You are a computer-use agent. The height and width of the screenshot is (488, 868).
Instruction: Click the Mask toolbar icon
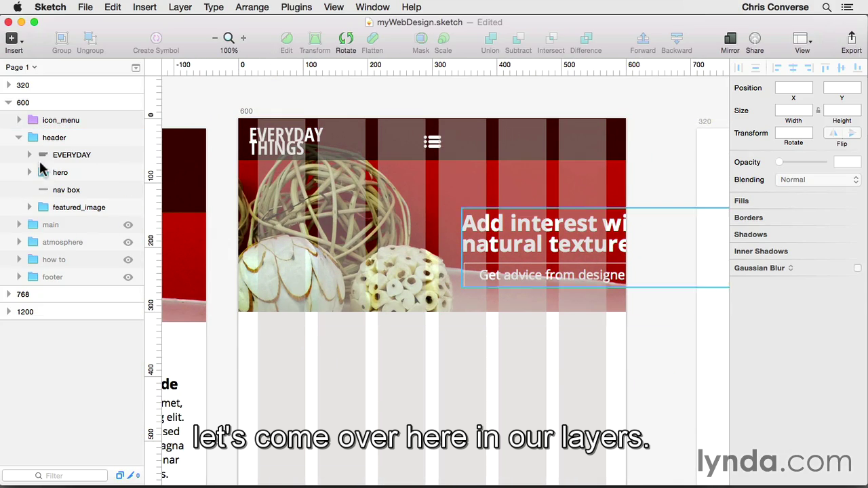click(x=421, y=39)
